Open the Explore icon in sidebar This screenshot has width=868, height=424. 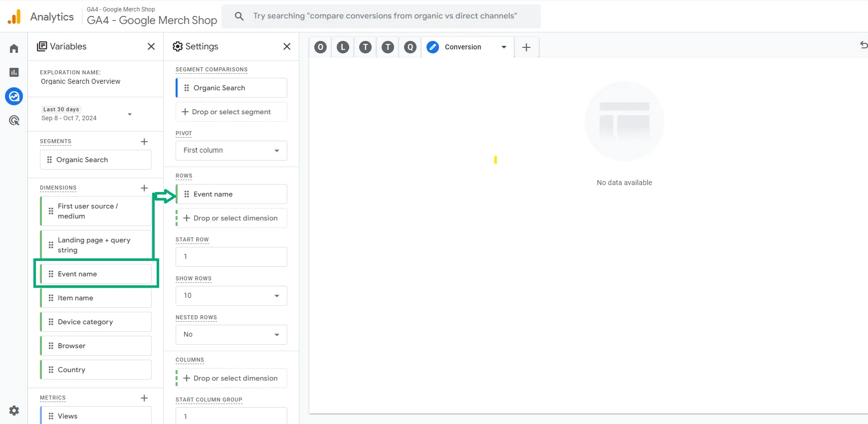[14, 96]
